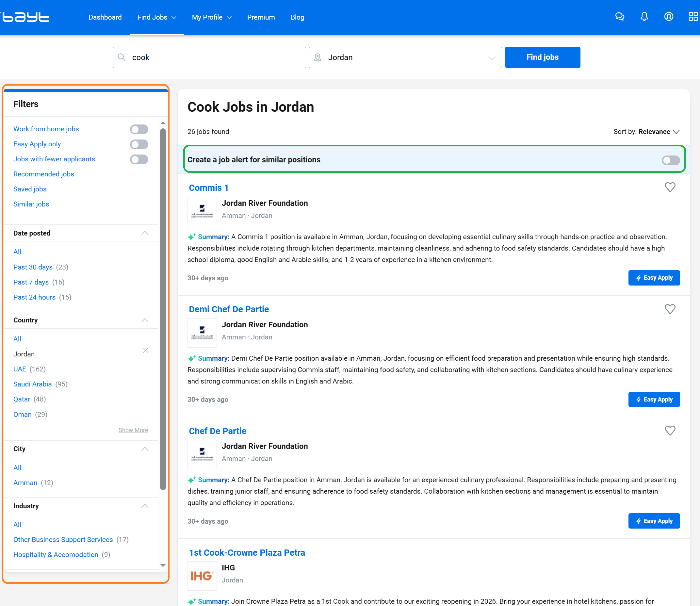
Task: Toggle Work from home jobs switch
Action: pos(139,129)
